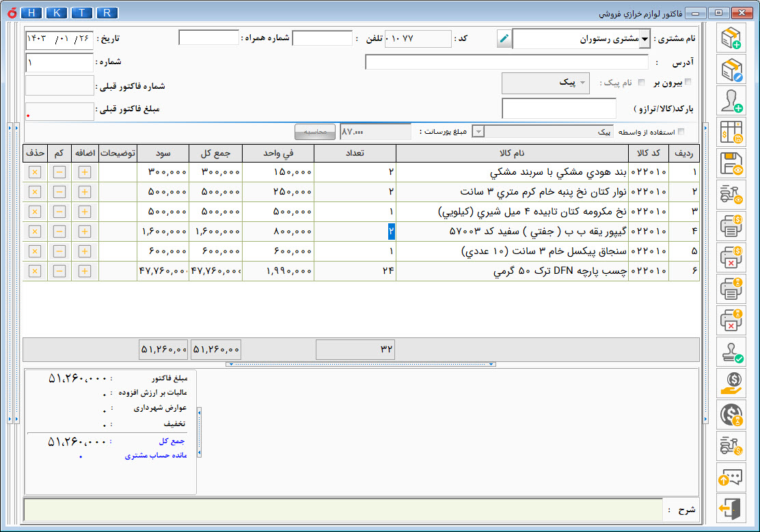Enable the نام پیک checkbox
This screenshot has height=532, width=760.
641,83
